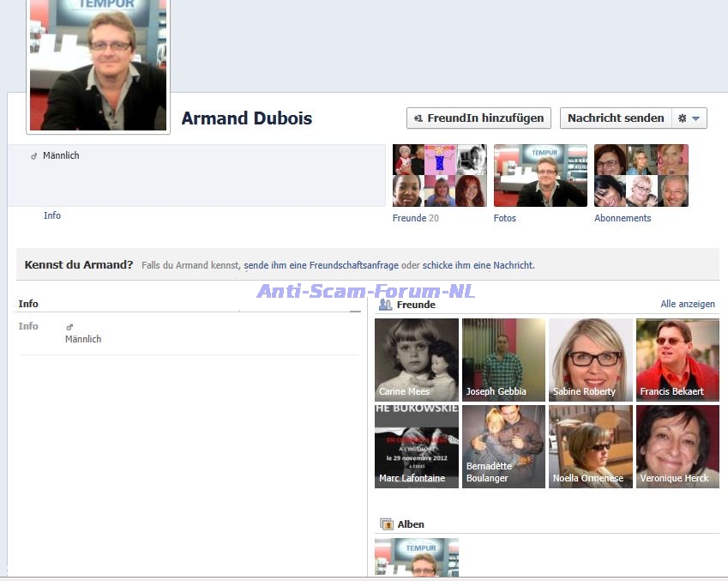Click the Info link under the gender line
728x581 pixels.
point(52,216)
